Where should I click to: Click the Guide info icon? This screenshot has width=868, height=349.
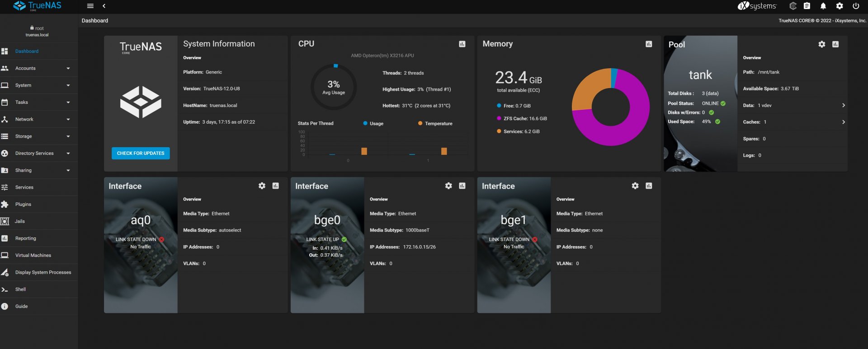click(5, 307)
